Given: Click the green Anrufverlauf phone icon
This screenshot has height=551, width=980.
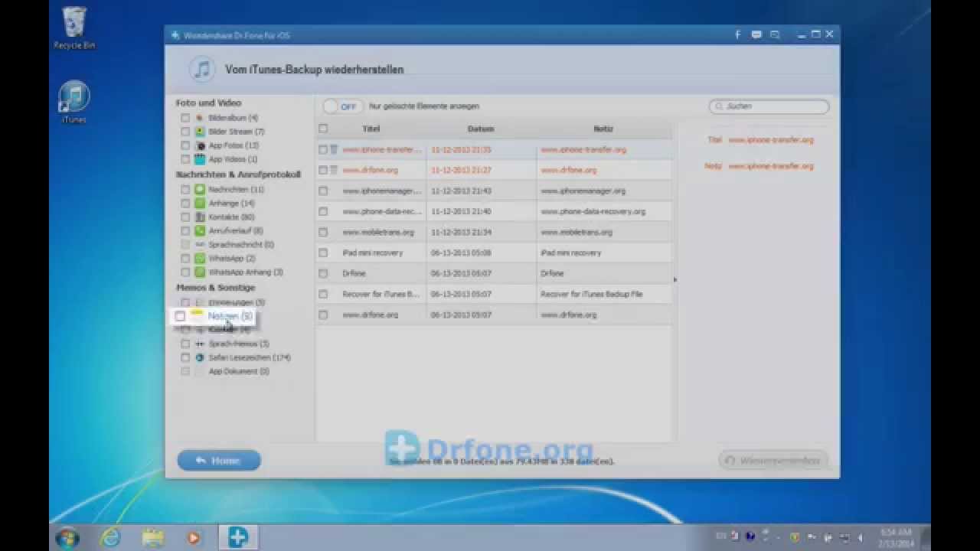Looking at the screenshot, I should click(200, 230).
